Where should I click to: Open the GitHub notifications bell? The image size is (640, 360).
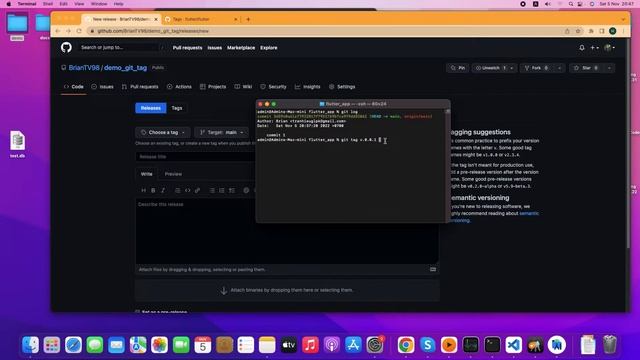[x=582, y=48]
